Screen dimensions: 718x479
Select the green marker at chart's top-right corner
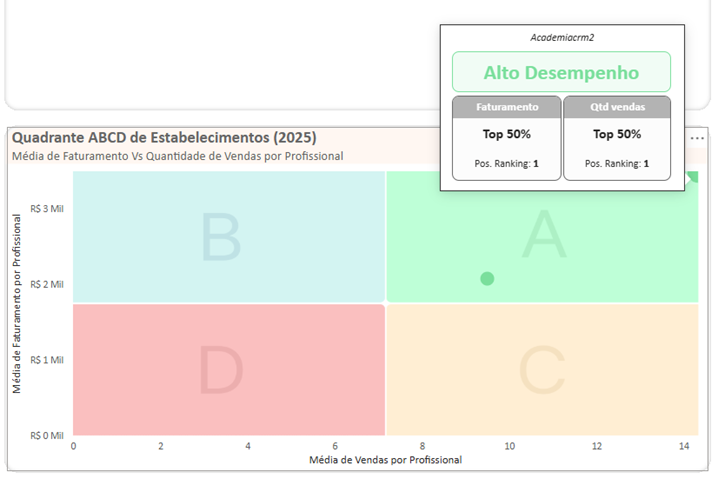pyautogui.click(x=692, y=177)
